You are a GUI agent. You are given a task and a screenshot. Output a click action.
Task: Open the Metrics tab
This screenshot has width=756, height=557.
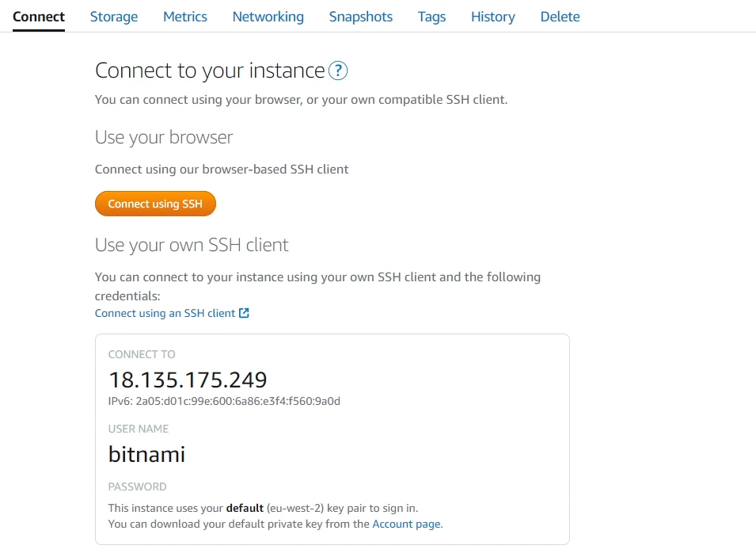click(x=185, y=17)
